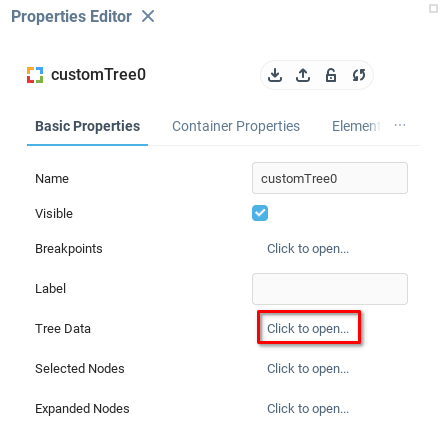
Task: Uncheck the Visible checkbox
Action: (x=260, y=213)
